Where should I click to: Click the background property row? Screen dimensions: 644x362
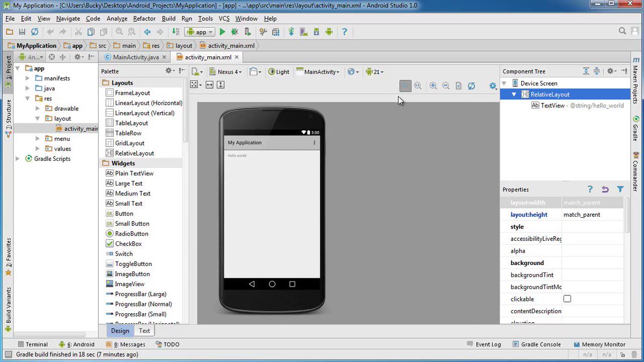[x=562, y=263]
